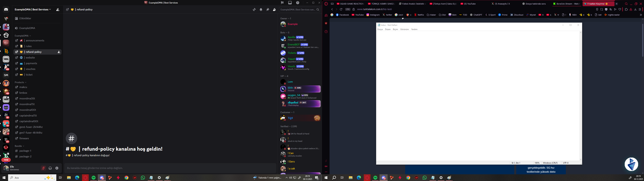Join the ExampleDMA voice channel

coord(37,28)
